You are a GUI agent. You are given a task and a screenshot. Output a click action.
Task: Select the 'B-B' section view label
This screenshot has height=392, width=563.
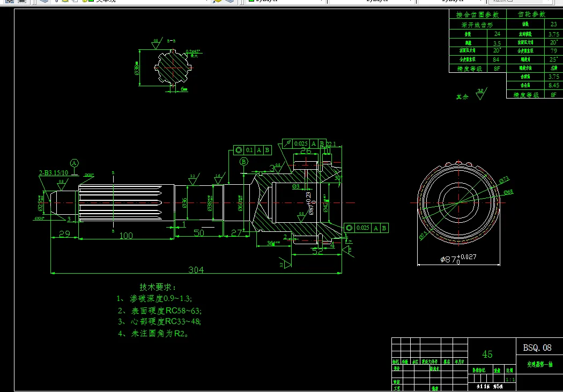click(171, 41)
